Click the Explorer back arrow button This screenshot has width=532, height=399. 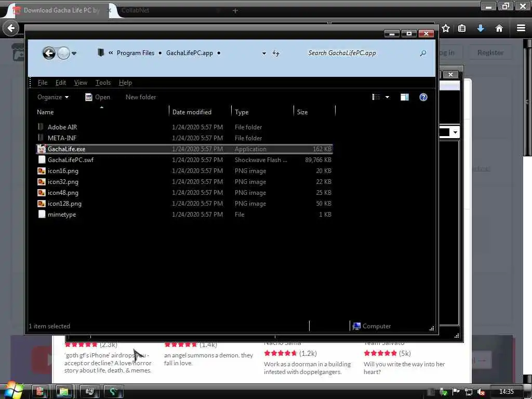[49, 54]
